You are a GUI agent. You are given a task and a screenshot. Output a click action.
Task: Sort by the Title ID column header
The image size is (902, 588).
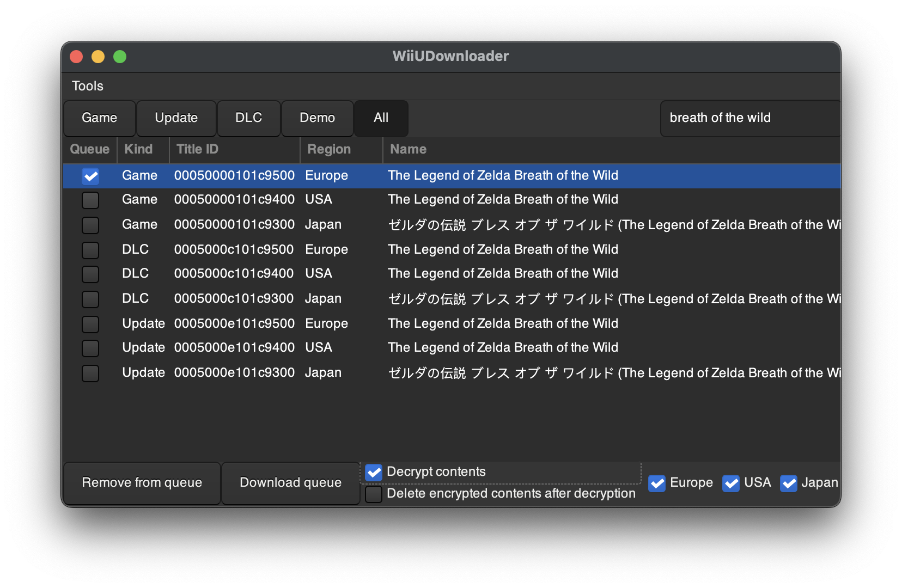235,149
